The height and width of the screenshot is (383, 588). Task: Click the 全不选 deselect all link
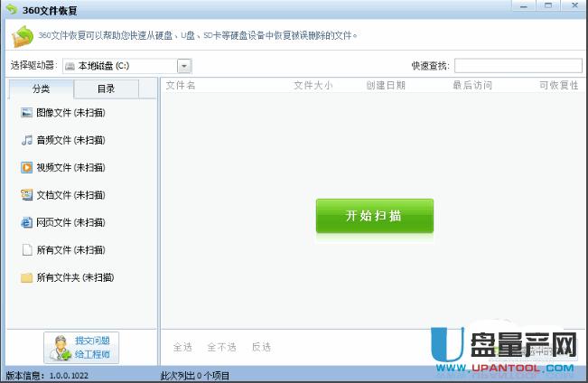click(x=221, y=347)
